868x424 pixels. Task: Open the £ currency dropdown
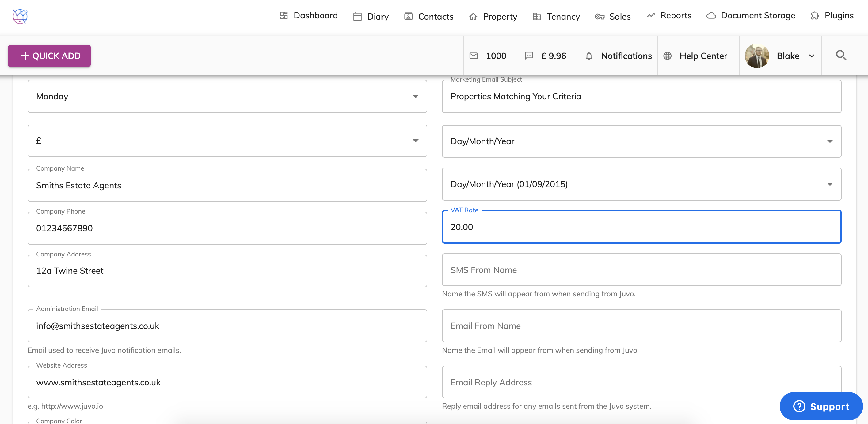coord(415,141)
